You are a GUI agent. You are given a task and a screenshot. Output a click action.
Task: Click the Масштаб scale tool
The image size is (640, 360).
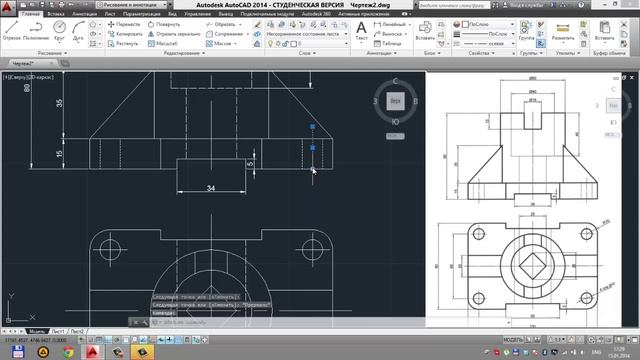(162, 43)
